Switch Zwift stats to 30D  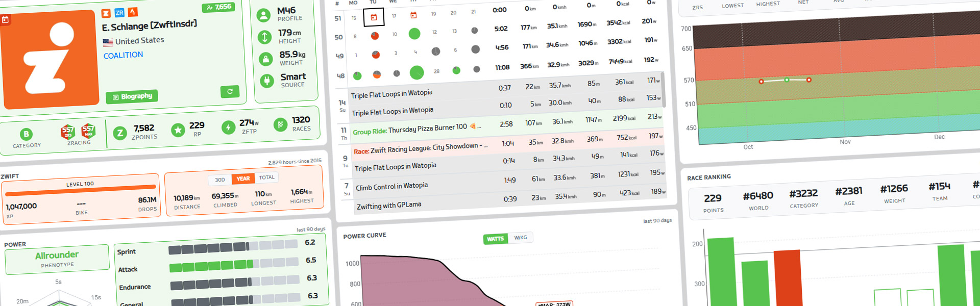(x=220, y=180)
